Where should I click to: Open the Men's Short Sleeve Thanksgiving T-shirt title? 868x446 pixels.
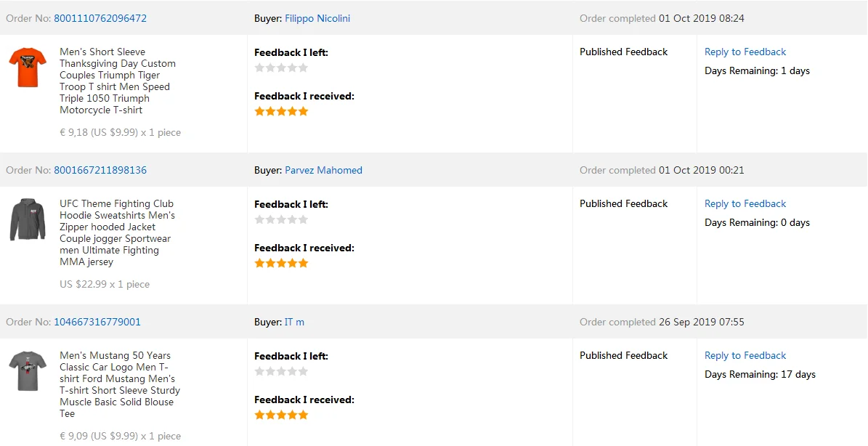click(117, 81)
